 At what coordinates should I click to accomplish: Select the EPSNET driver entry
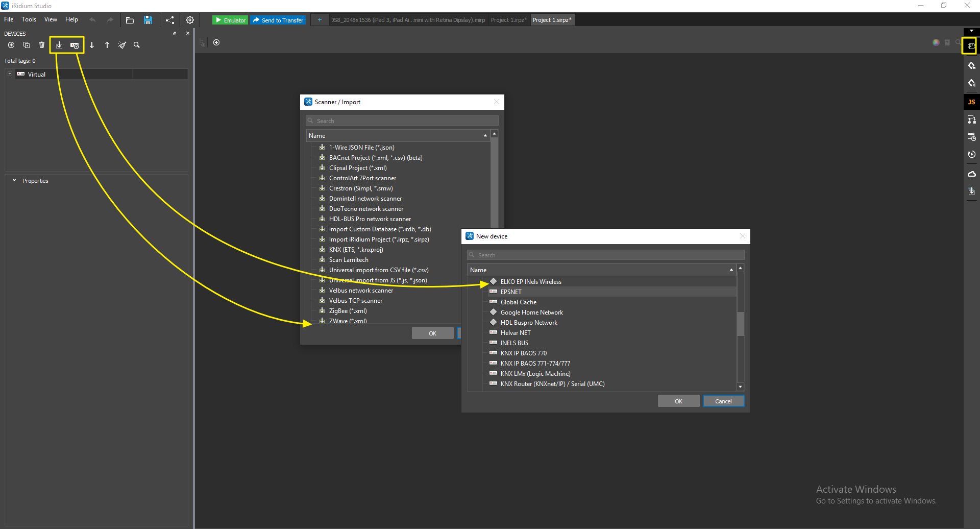[x=511, y=292]
